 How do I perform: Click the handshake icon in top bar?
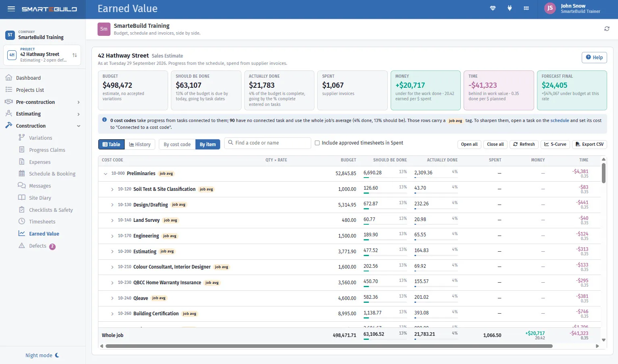[493, 8]
